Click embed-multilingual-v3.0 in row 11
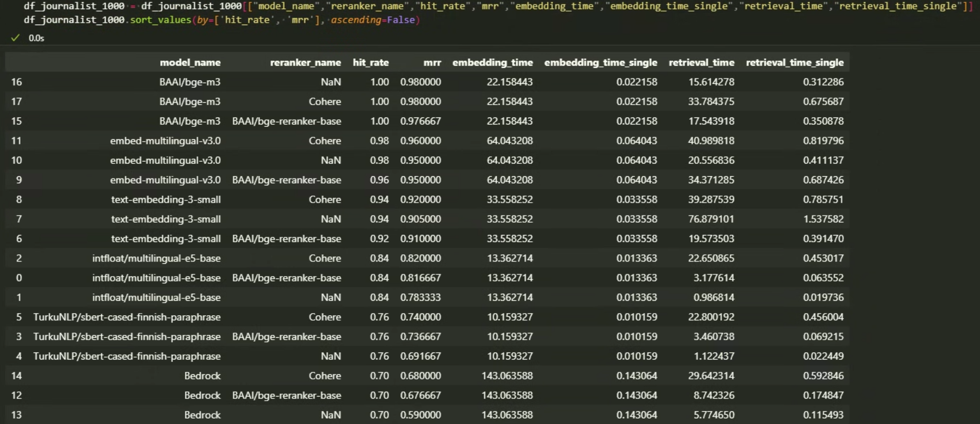980x424 pixels. click(165, 141)
